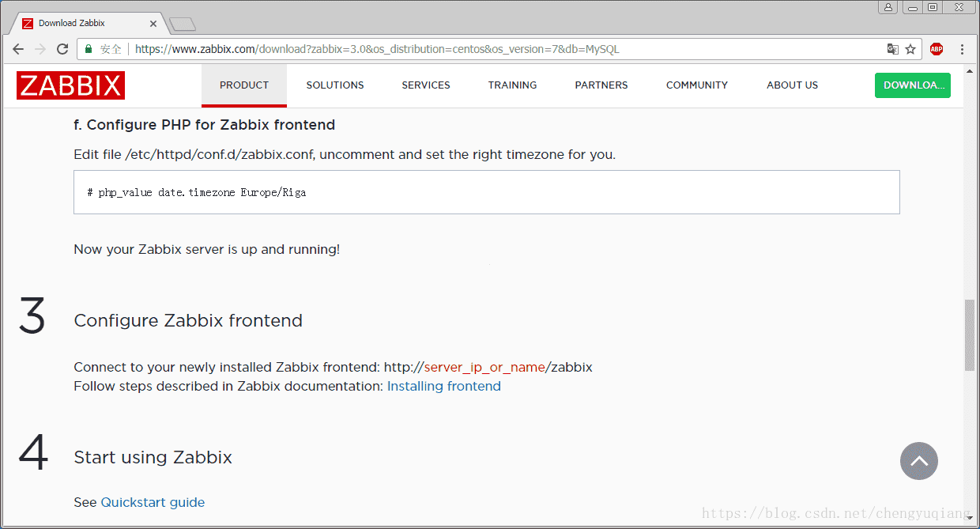Select the Download Zabbix tab

click(88, 23)
